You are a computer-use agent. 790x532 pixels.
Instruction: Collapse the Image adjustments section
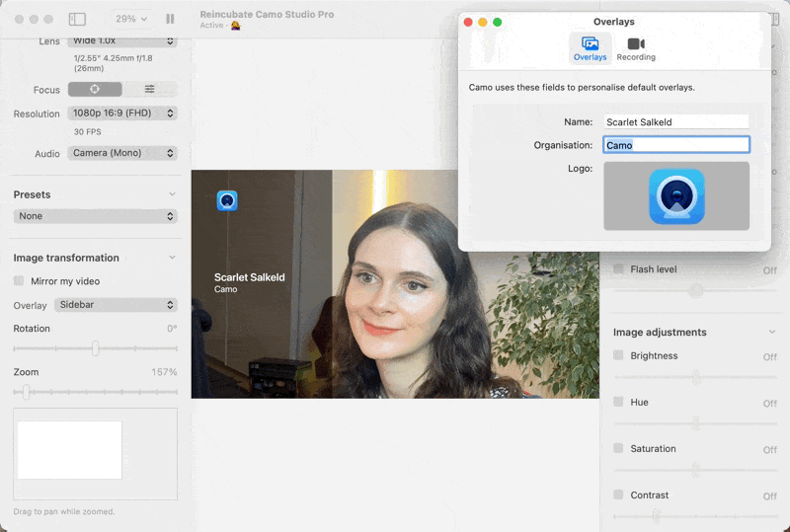click(772, 332)
